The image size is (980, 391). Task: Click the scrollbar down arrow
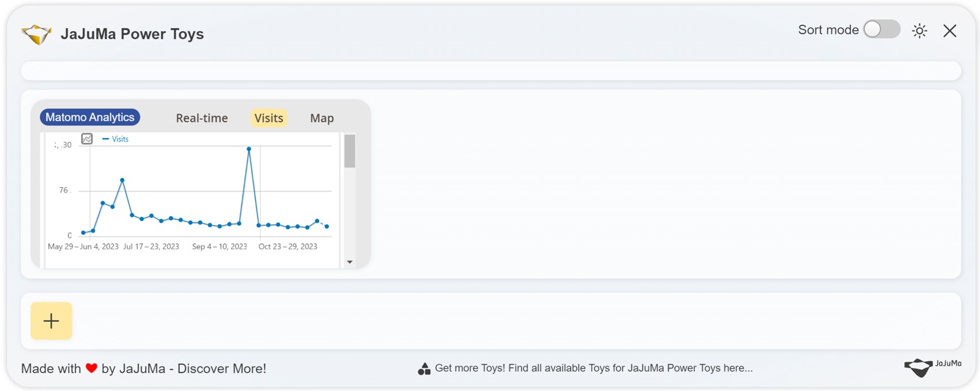350,262
